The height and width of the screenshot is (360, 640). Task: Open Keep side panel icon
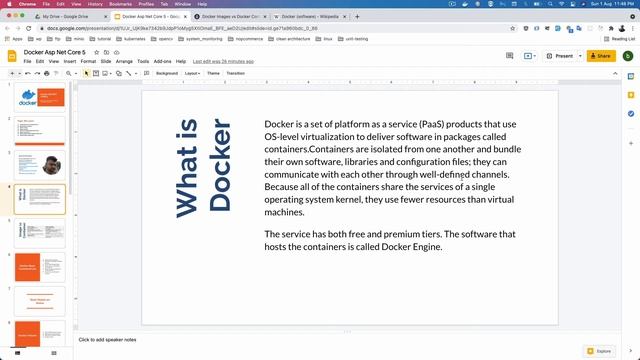click(x=631, y=95)
